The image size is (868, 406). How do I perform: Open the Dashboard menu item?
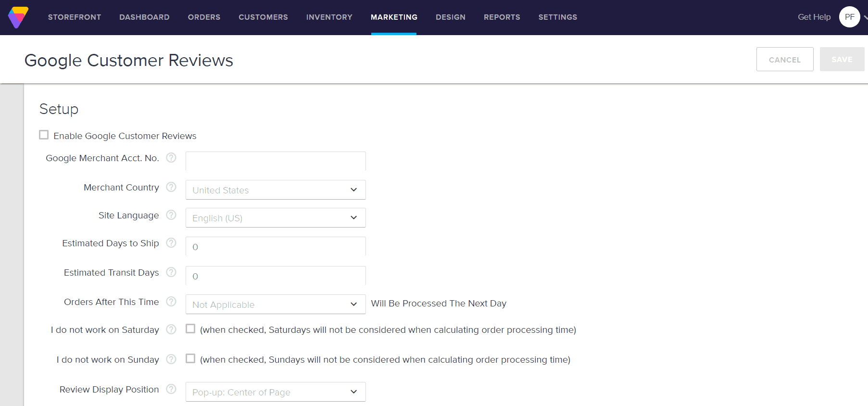tap(144, 17)
